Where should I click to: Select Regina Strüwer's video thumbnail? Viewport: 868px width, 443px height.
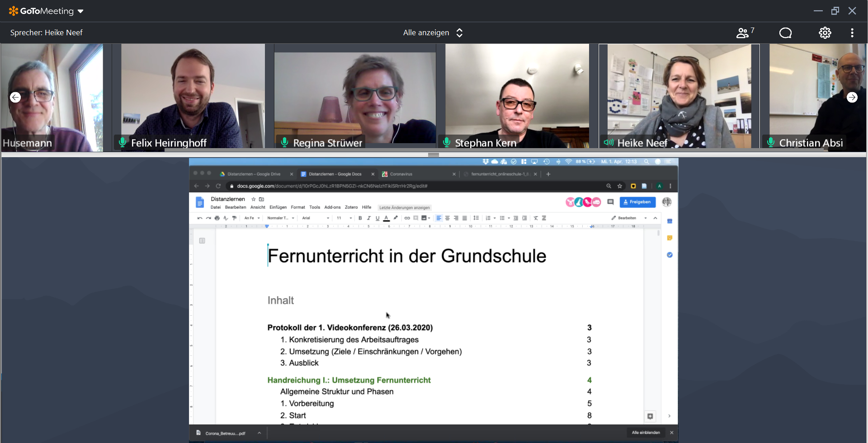click(355, 97)
